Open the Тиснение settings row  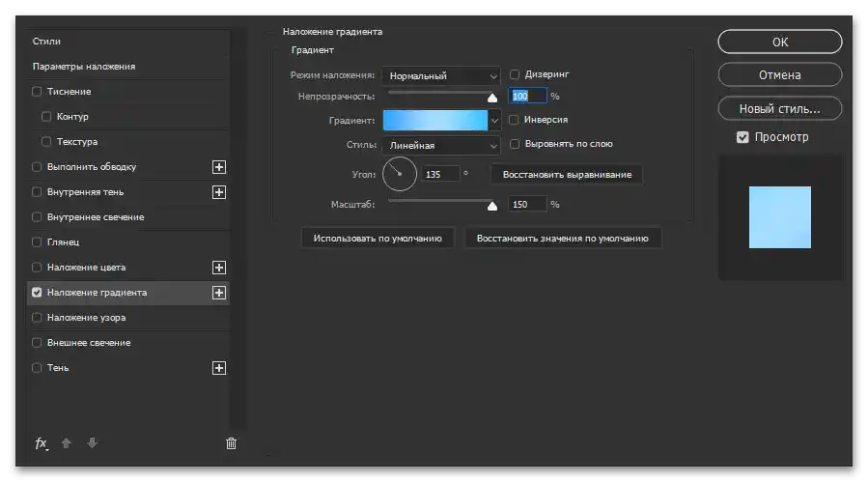[x=127, y=92]
